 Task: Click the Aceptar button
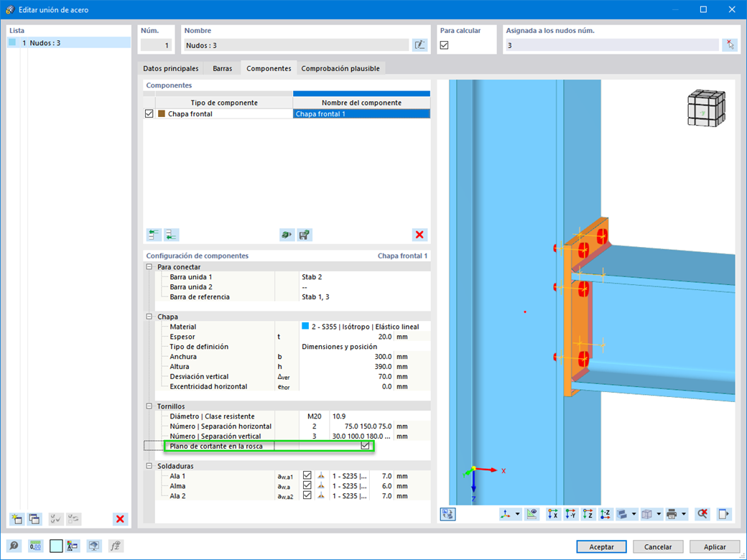(602, 546)
